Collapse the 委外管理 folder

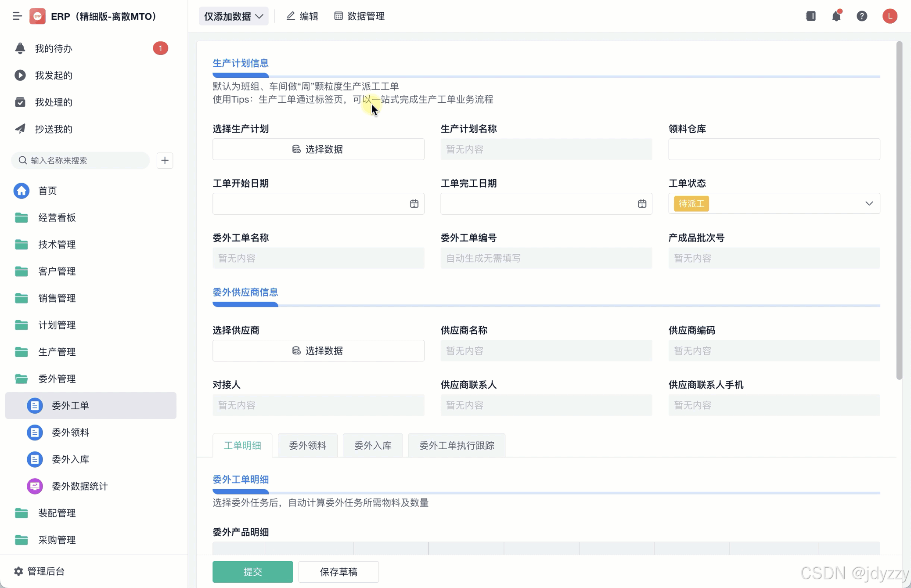tap(57, 379)
